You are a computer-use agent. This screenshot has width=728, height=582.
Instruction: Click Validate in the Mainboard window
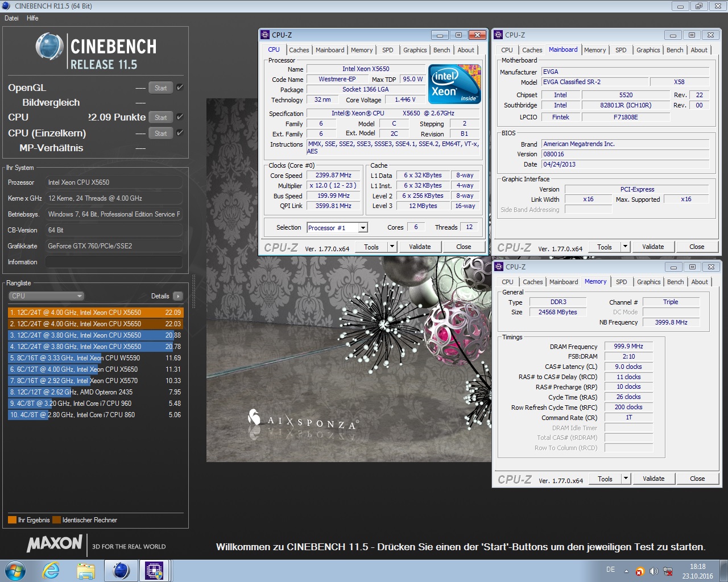(653, 247)
